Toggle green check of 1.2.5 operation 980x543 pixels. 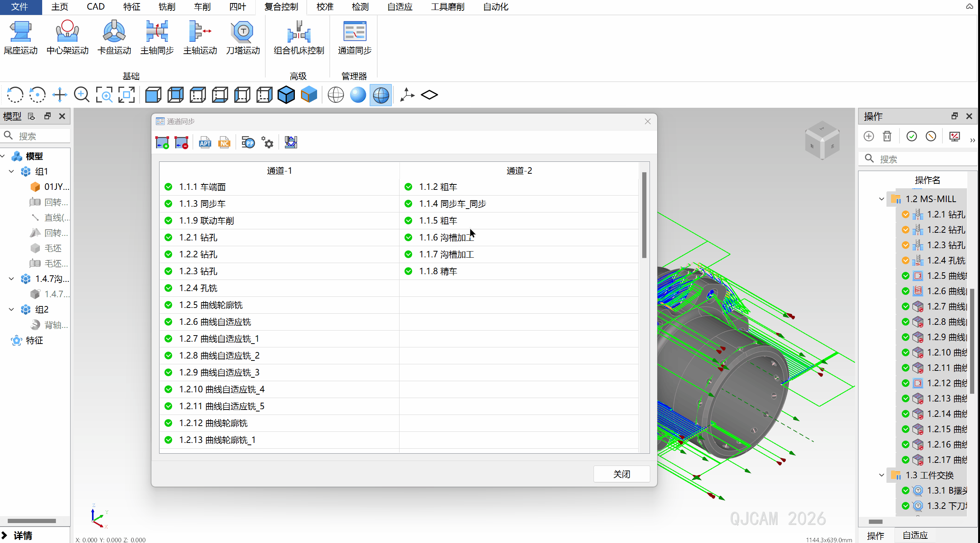[x=906, y=276]
